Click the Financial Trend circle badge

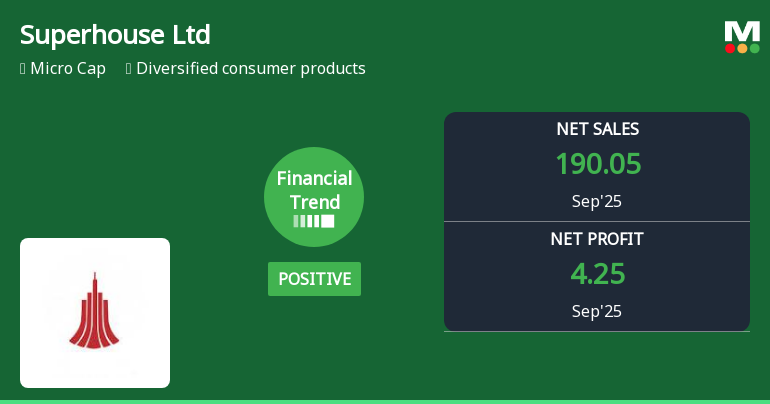pos(314,197)
